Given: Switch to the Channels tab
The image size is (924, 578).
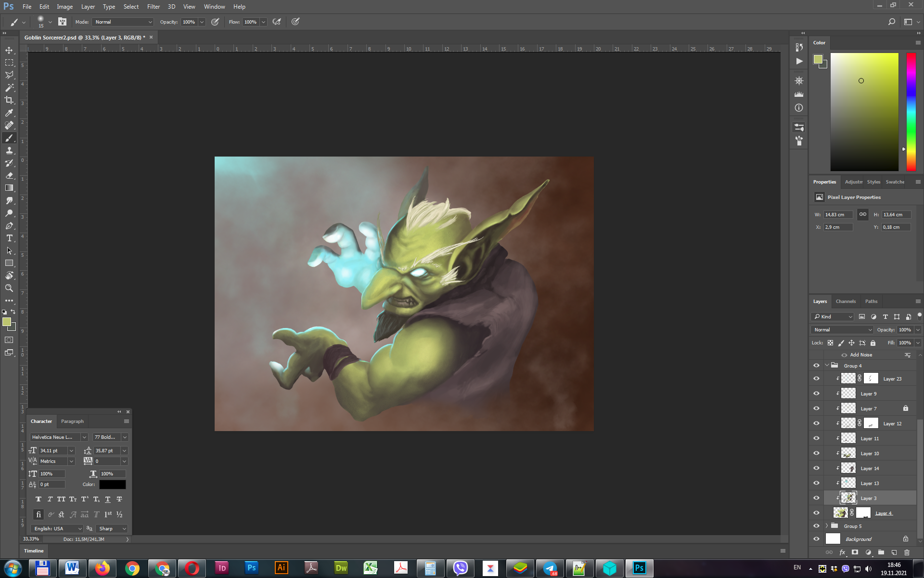Looking at the screenshot, I should point(846,301).
